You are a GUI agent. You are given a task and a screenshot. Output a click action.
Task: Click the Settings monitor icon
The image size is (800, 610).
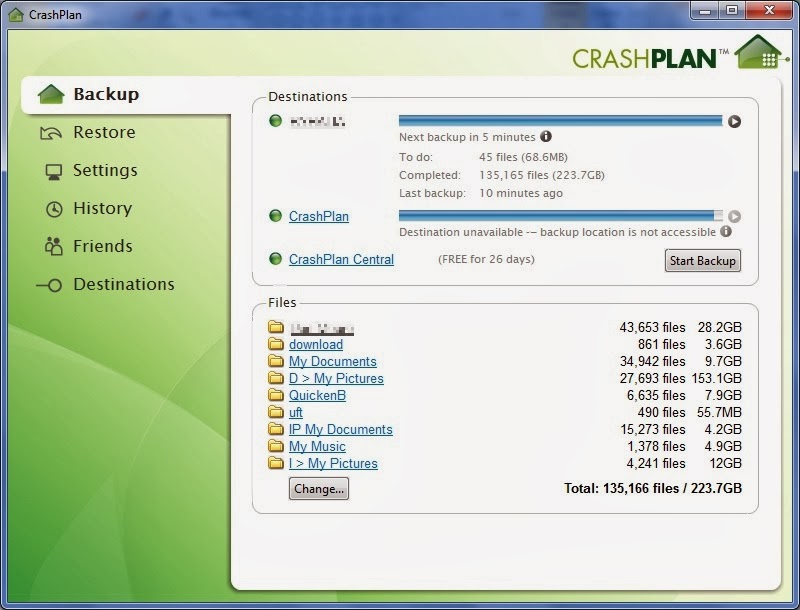point(54,172)
